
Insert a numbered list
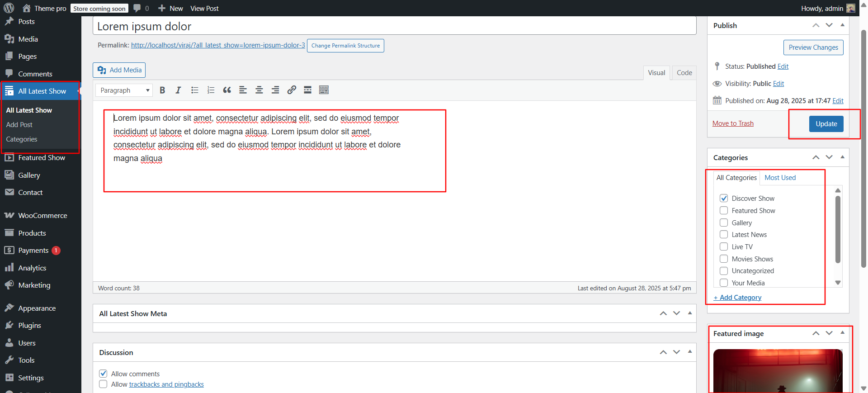pyautogui.click(x=211, y=90)
